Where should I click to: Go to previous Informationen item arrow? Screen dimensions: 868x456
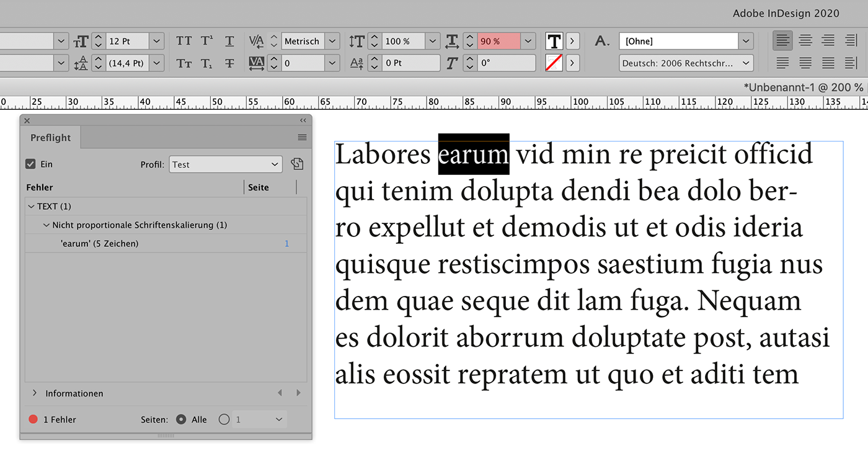(280, 393)
